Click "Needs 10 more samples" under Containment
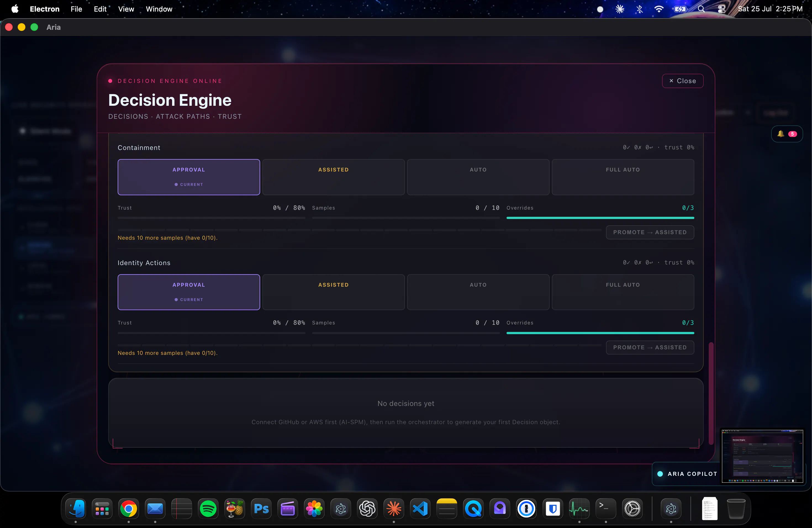812x528 pixels. pos(168,238)
